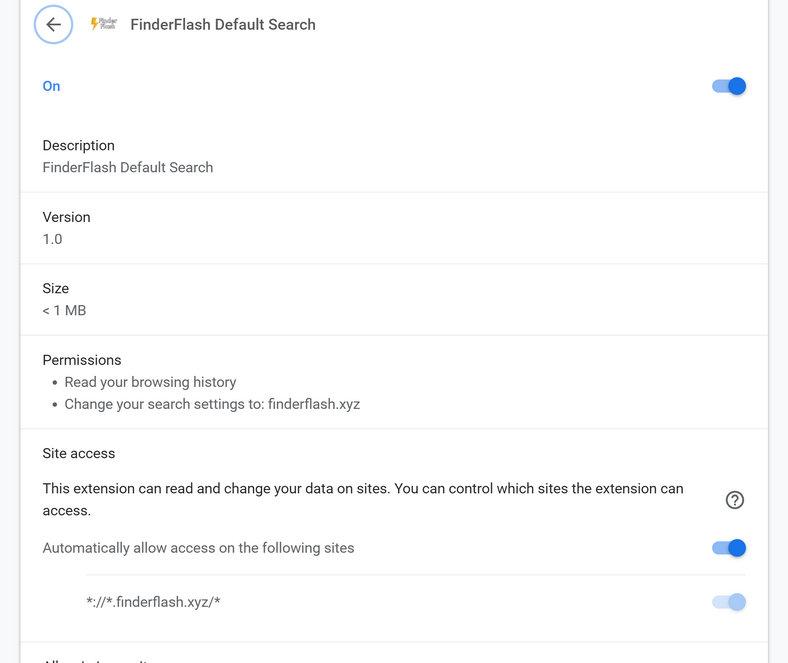Viewport: 788px width, 663px height.
Task: Toggle automatically allow access on sites
Action: pyautogui.click(x=729, y=548)
